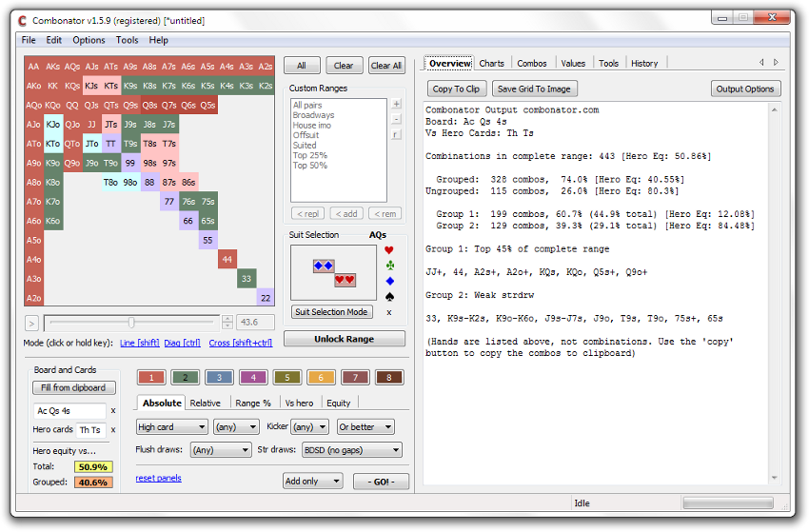The width and height of the screenshot is (809, 532).
Task: Clear the board cards with the x
Action: coord(113,411)
